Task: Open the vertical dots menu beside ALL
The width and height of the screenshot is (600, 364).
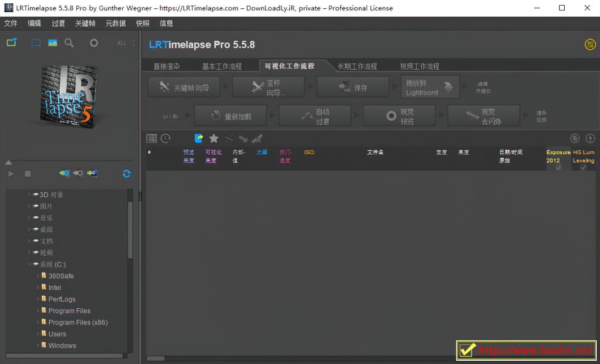Action: coord(134,43)
